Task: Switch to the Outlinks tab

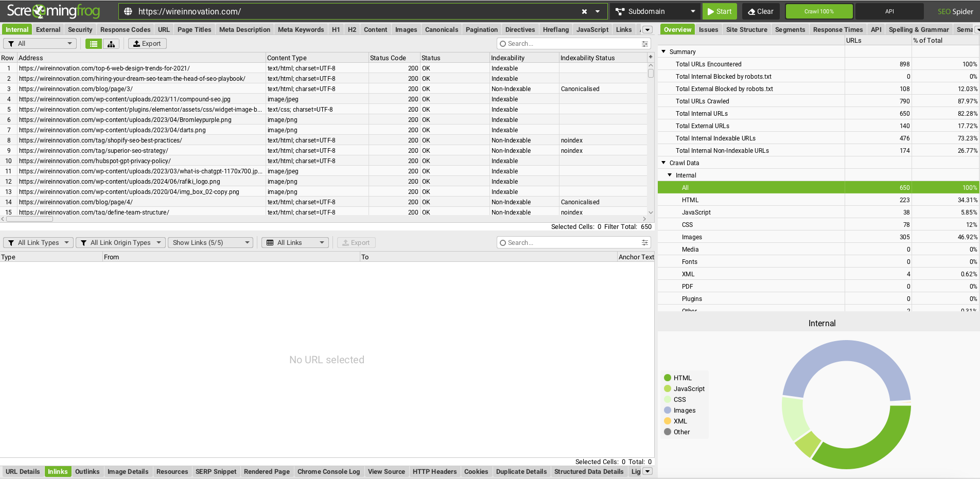Action: (x=87, y=471)
